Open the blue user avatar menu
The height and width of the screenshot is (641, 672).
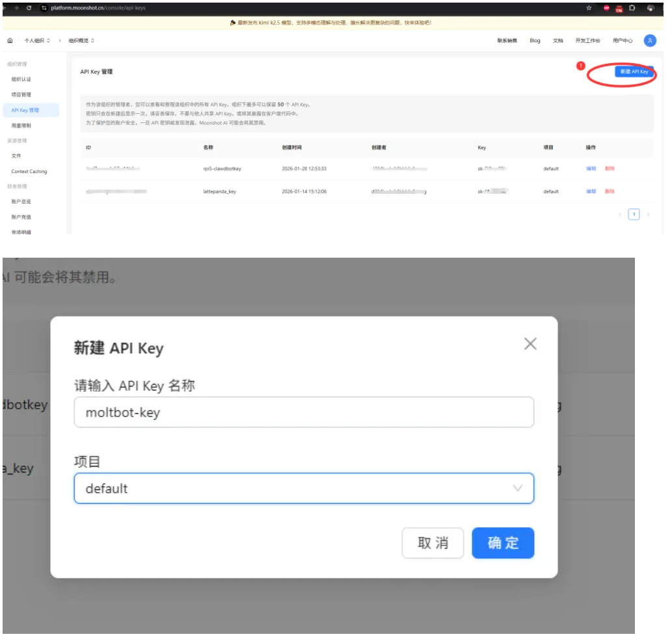coord(650,40)
